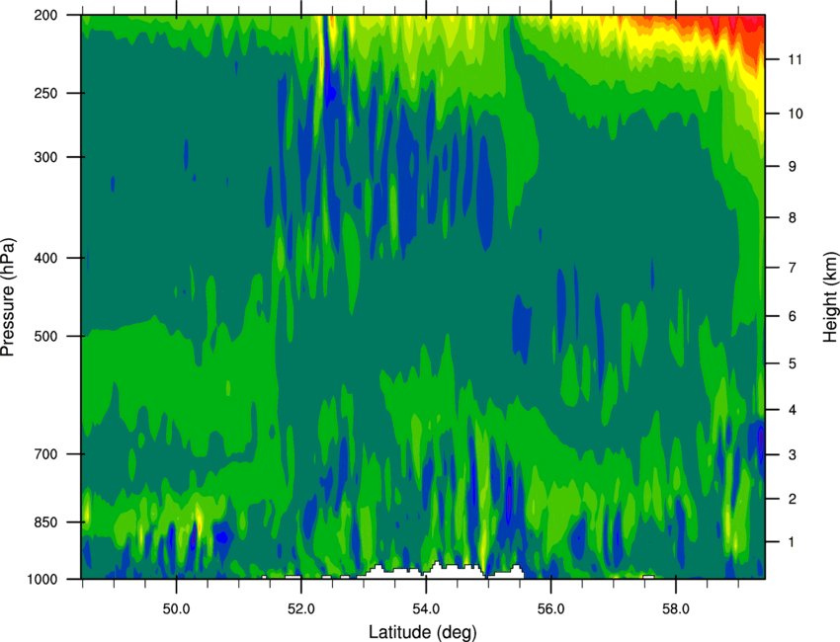The image size is (840, 642).
Task: Click the 50.0 latitude tick label
Action: 176,609
